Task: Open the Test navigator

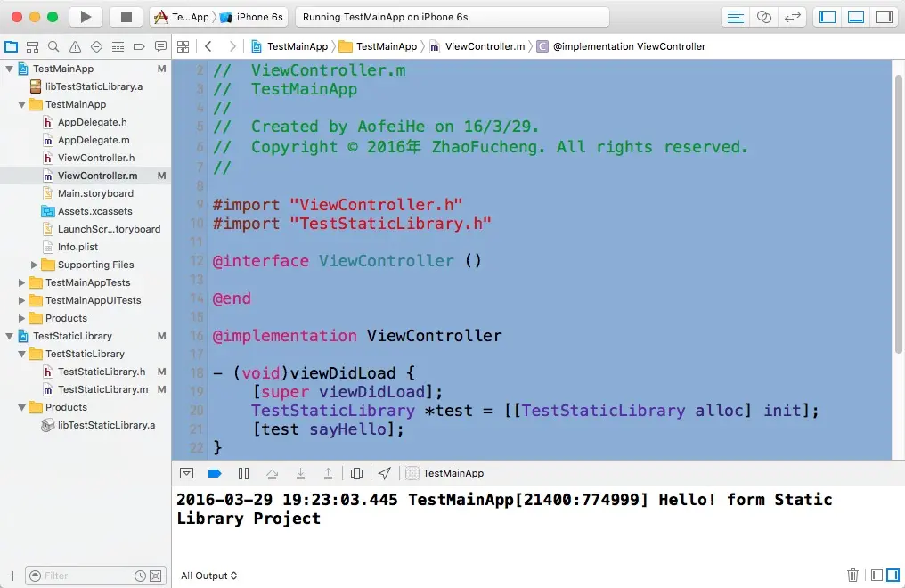Action: tap(96, 46)
